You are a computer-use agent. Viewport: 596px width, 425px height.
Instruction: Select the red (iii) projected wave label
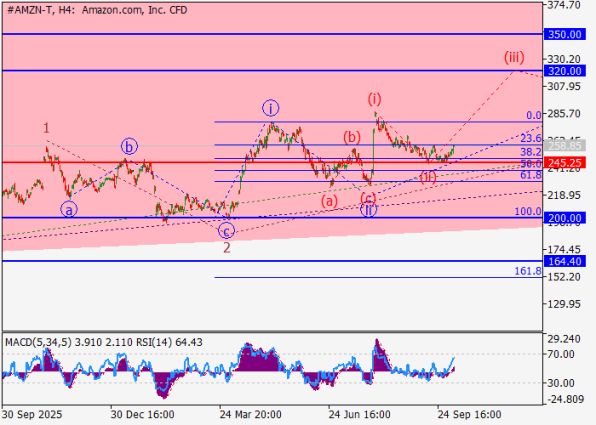tap(514, 57)
